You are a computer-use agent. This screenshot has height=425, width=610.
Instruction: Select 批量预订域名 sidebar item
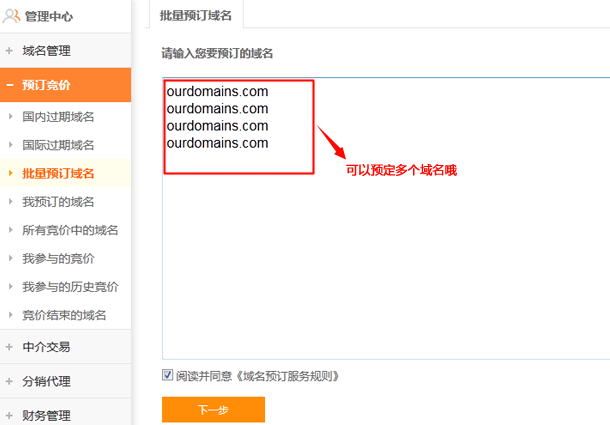[58, 174]
